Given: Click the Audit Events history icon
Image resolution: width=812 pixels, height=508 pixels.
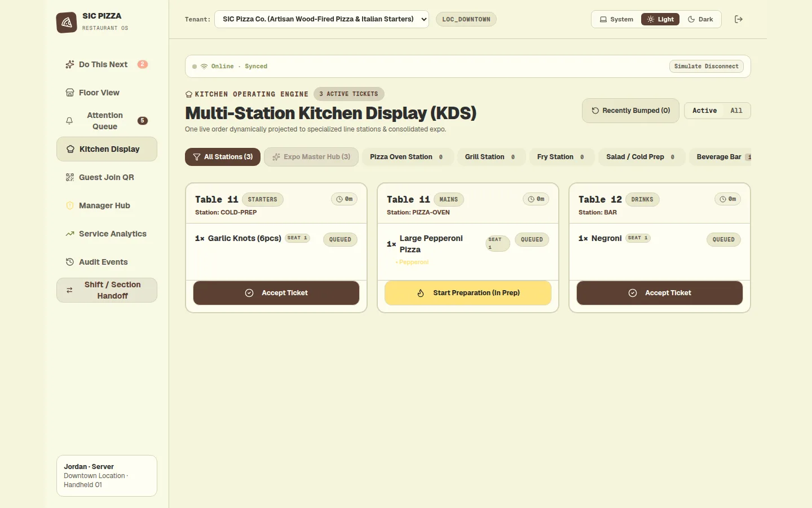Looking at the screenshot, I should pyautogui.click(x=70, y=262).
